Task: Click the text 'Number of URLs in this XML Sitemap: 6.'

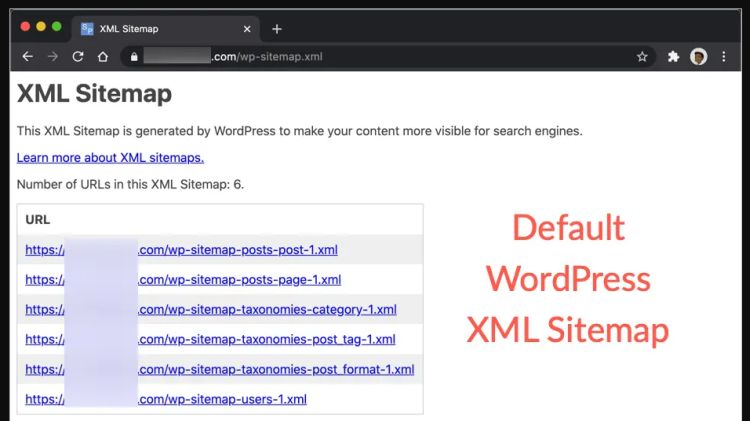Action: tap(130, 185)
